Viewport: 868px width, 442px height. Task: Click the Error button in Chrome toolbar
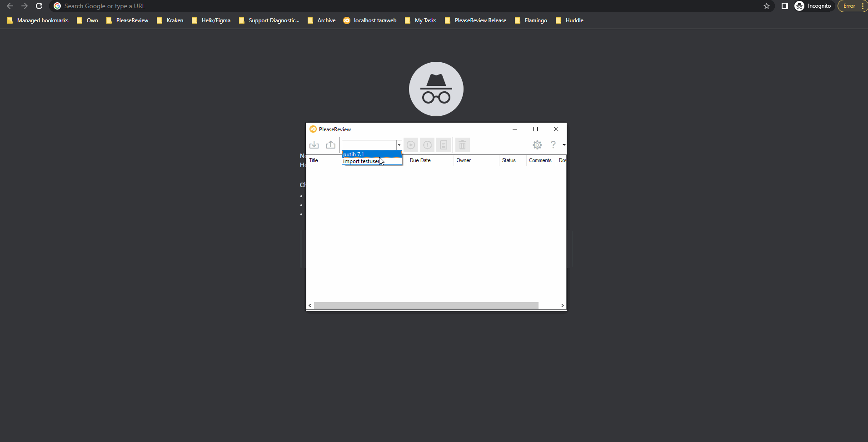tap(853, 6)
